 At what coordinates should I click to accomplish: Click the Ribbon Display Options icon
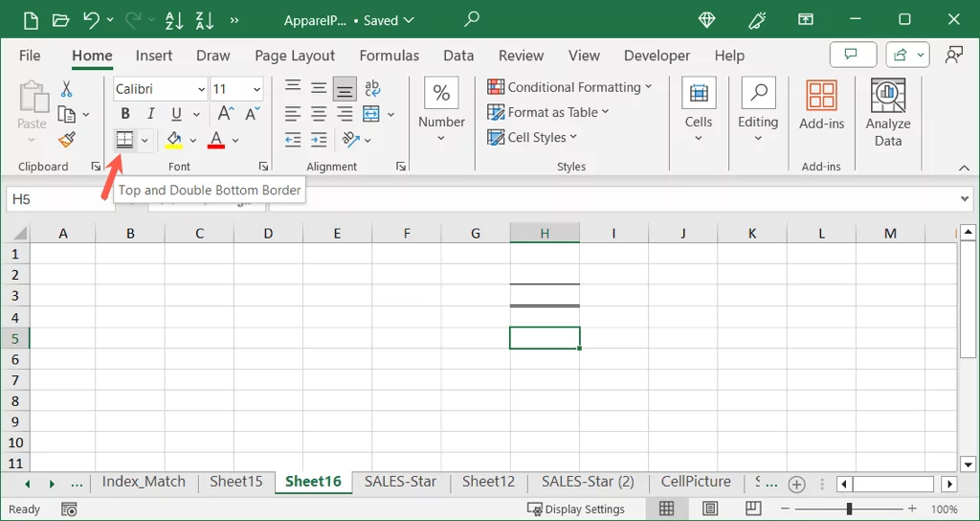[806, 20]
